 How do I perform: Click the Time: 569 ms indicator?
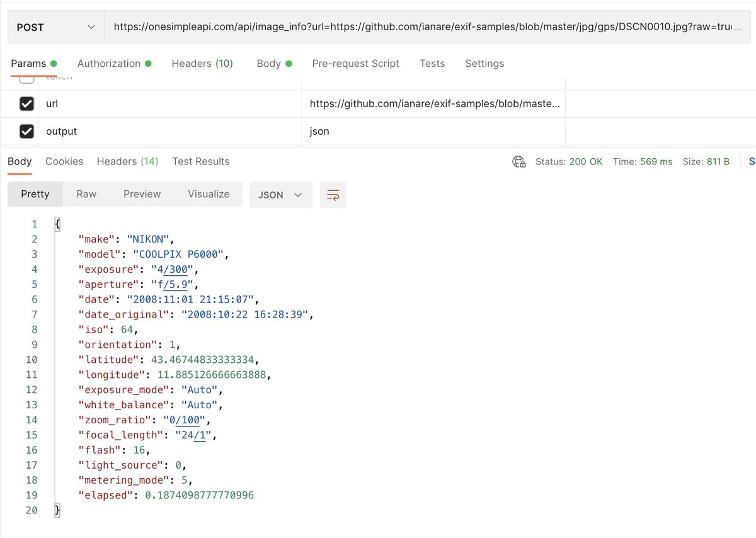pos(643,162)
